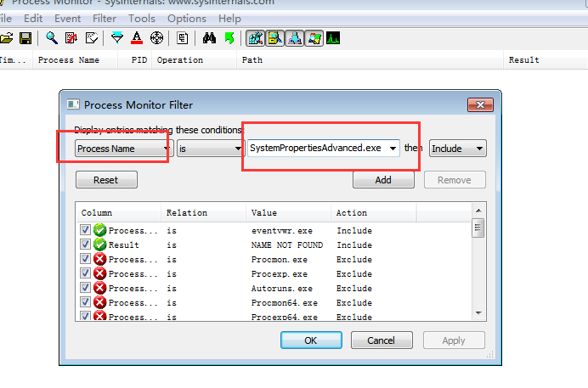Uncheck the Autoruns.exe exclude filter checkbox

tap(85, 288)
